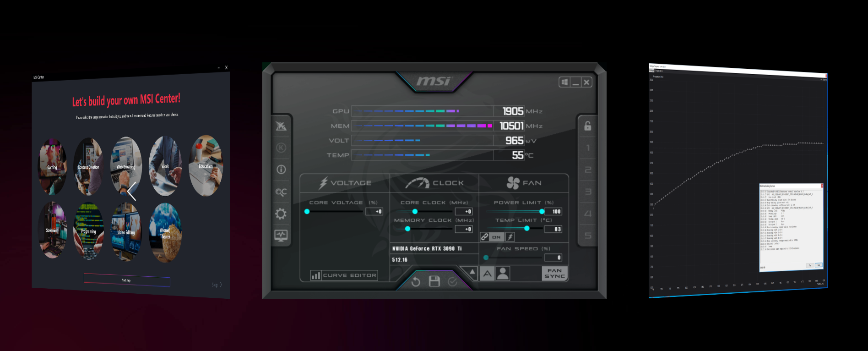Select Web Browsing scenario in MSI Center
This screenshot has width=868, height=351.
point(126,166)
